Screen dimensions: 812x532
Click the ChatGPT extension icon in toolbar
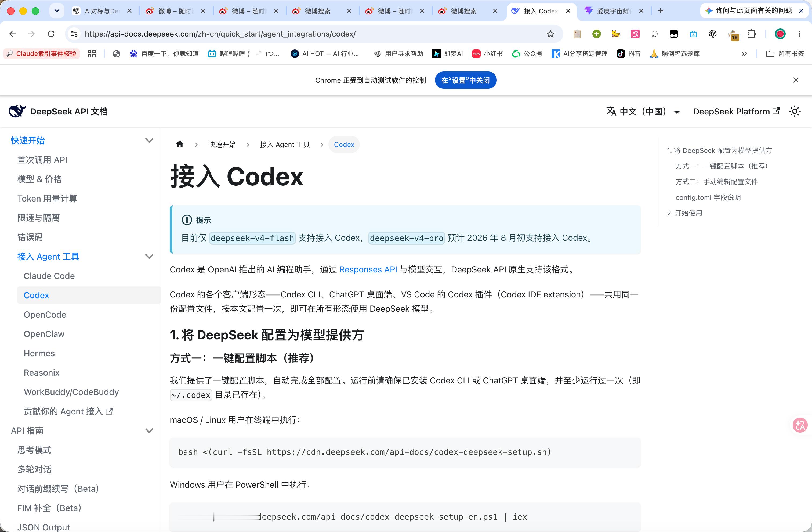(x=712, y=34)
